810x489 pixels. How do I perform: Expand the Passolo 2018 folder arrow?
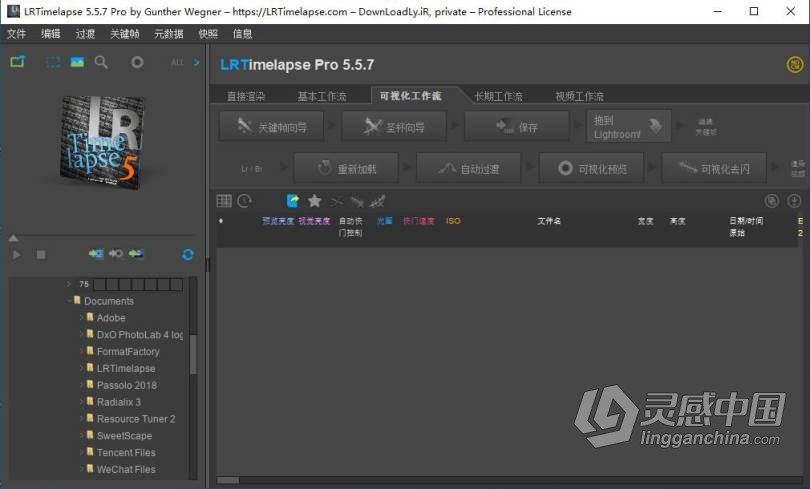click(x=82, y=385)
